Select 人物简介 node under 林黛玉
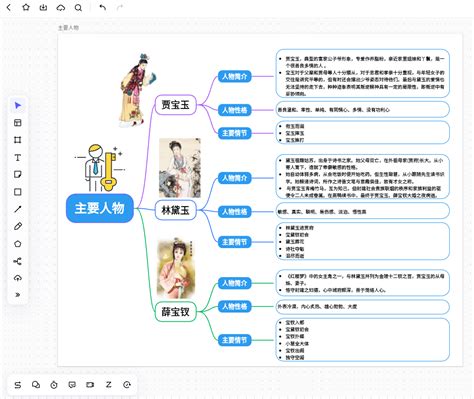Viewport: 474px width, 399px height. pyautogui.click(x=235, y=178)
